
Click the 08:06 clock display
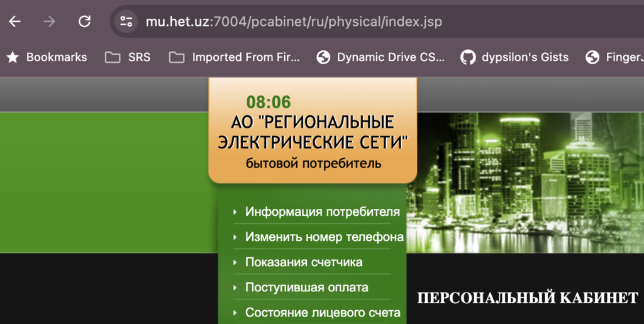point(269,102)
